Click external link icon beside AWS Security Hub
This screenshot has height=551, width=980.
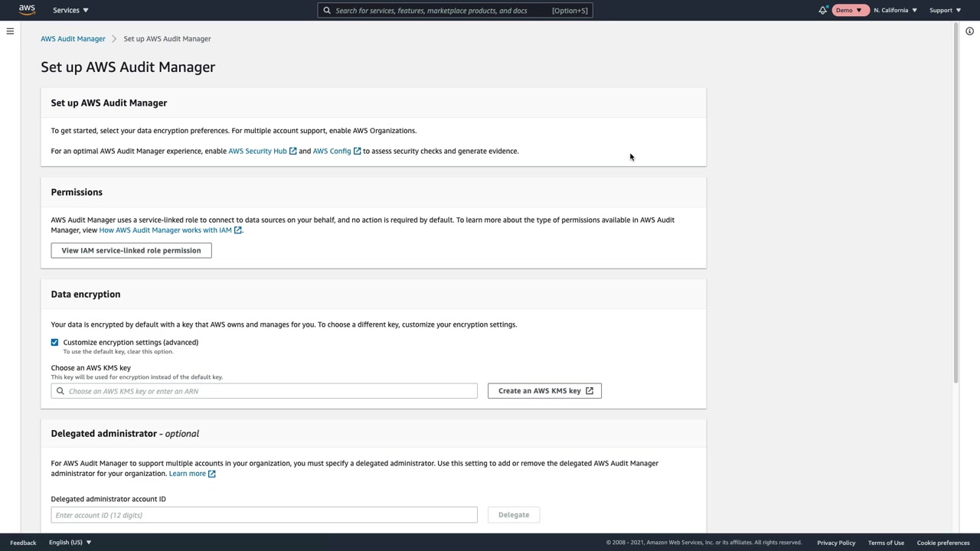point(292,152)
